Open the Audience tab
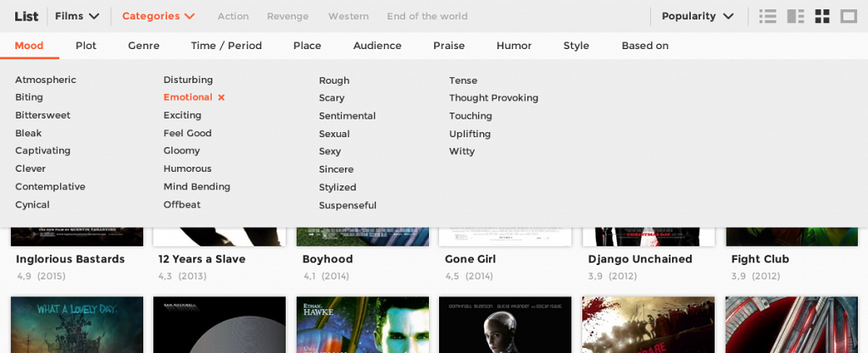 [377, 46]
